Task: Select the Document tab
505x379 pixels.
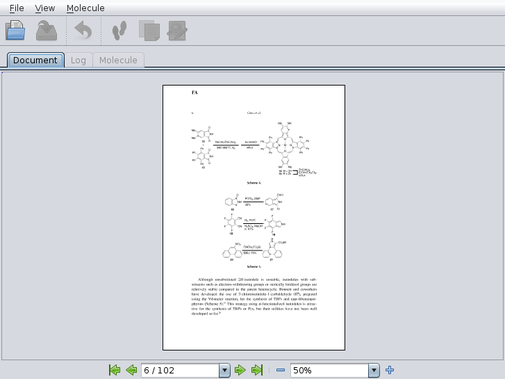Action: click(x=35, y=60)
